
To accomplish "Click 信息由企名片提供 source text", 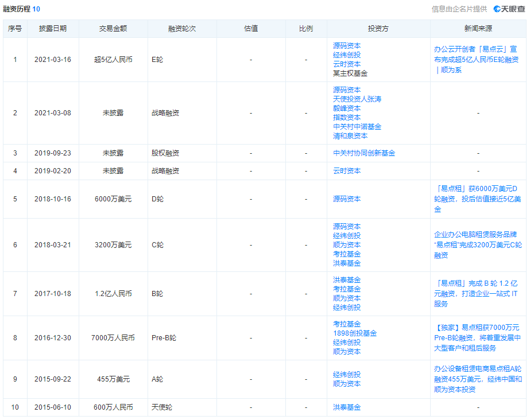I will pyautogui.click(x=459, y=9).
